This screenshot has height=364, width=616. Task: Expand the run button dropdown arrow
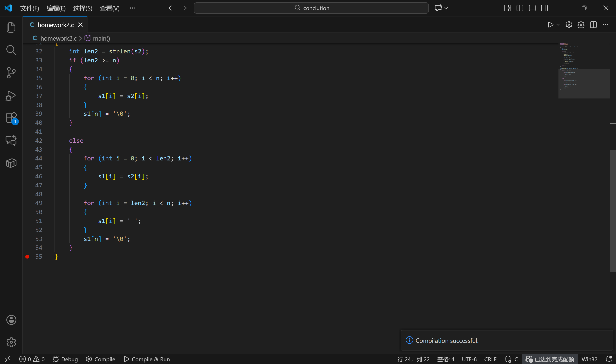pos(558,25)
